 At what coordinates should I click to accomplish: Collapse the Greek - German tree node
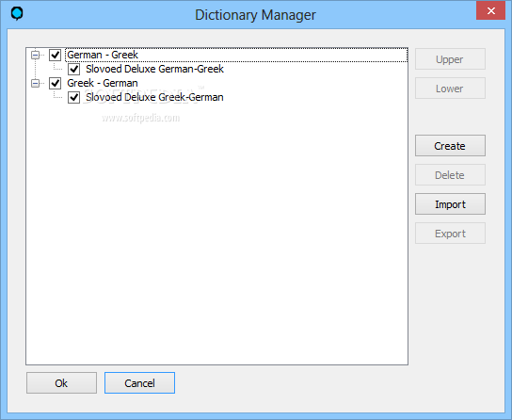click(x=35, y=83)
